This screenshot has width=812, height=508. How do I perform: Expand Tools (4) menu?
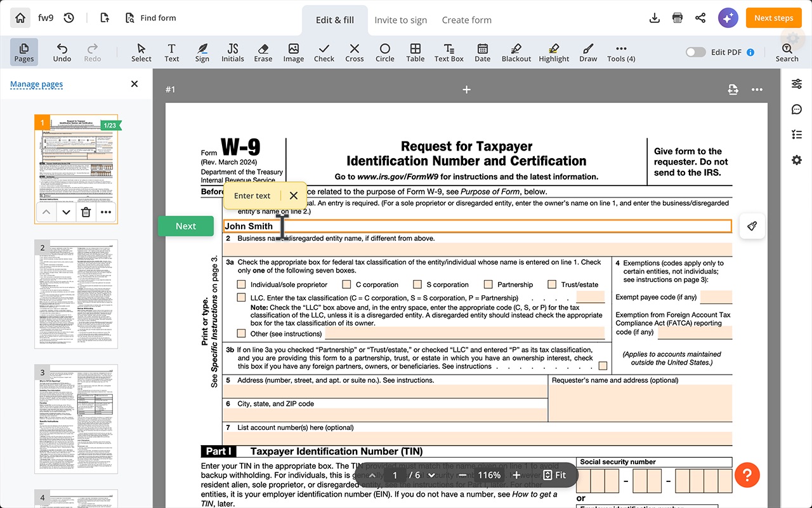621,52
